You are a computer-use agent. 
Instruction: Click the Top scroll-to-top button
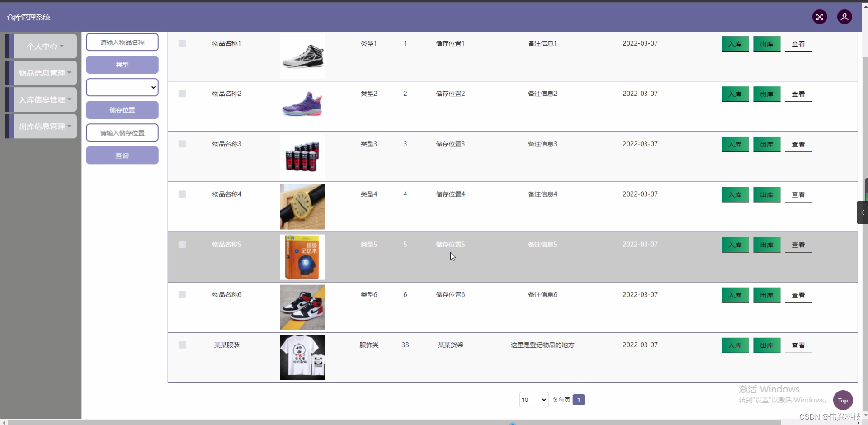(843, 400)
